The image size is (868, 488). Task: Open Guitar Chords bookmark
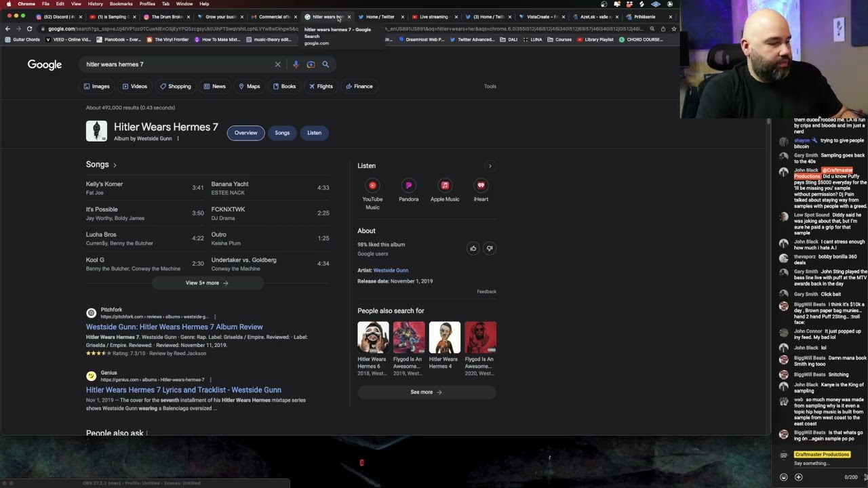22,39
